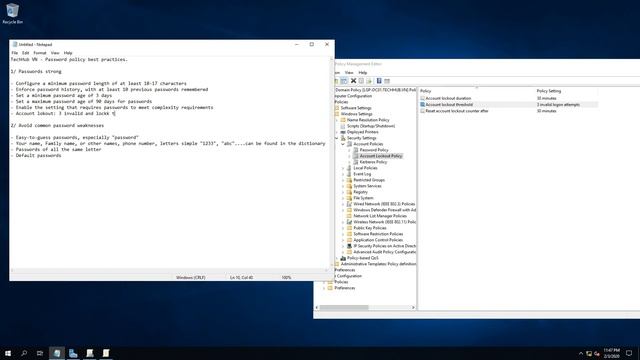This screenshot has height=360, width=640.
Task: Expand the Local Policies tree node
Action: [x=343, y=168]
